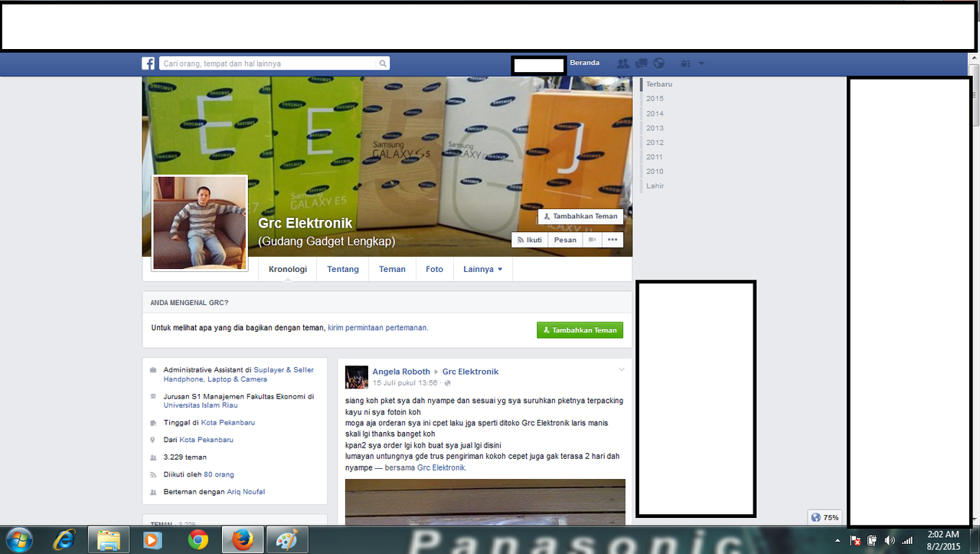The width and height of the screenshot is (980, 554).
Task: Open the three-dots more options button
Action: pos(612,240)
